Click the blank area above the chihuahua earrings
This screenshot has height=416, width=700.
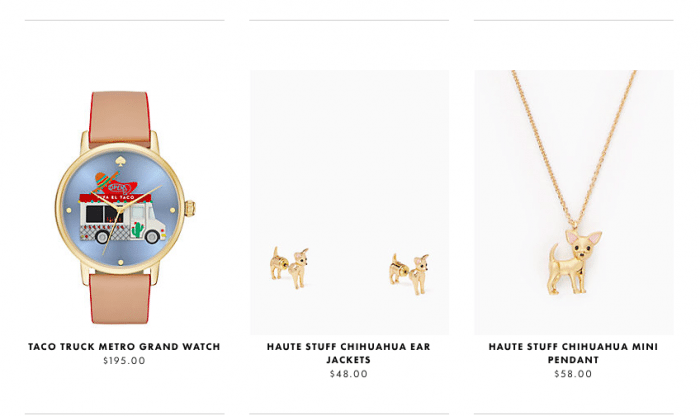(x=349, y=156)
